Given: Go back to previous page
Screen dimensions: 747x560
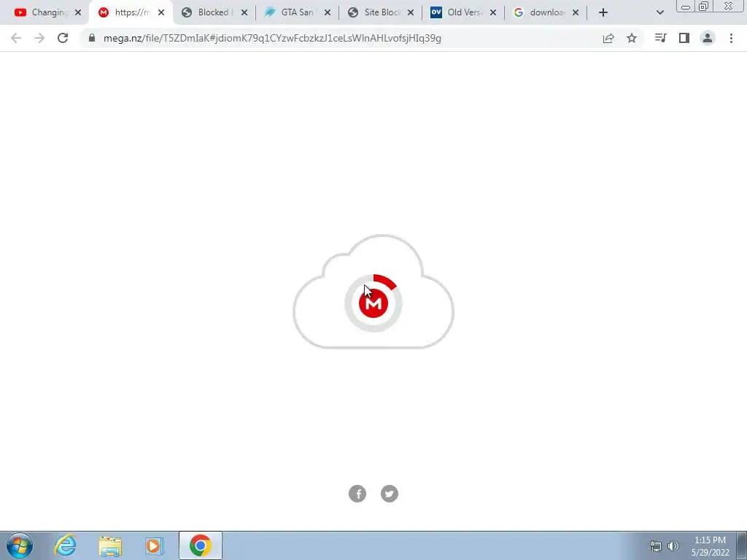Looking at the screenshot, I should [x=16, y=38].
